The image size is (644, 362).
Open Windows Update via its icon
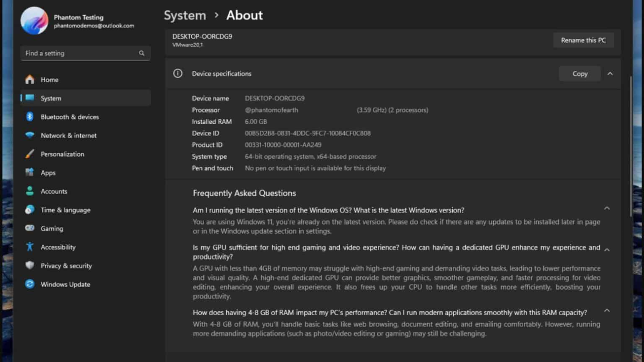click(29, 284)
